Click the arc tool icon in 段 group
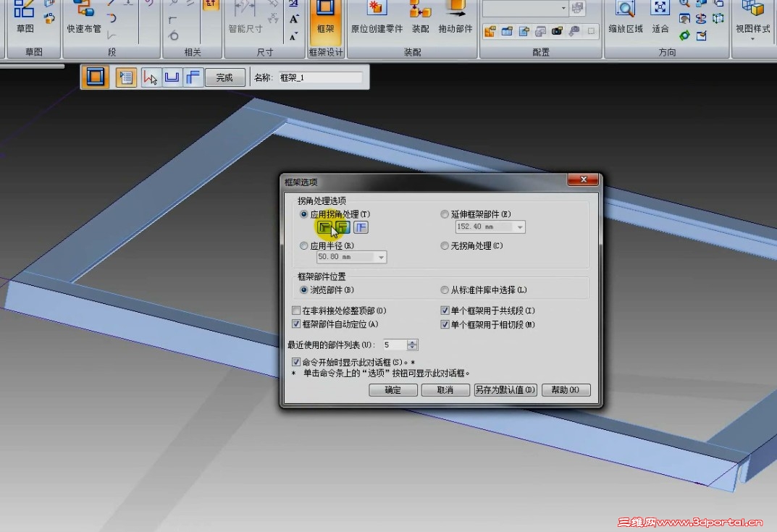Screen dimensions: 777x532 (x=112, y=18)
